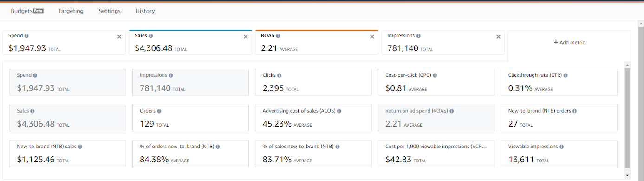Select the Advertising cost of sales (ACOS) card
This screenshot has height=181, width=644.
point(313,118)
